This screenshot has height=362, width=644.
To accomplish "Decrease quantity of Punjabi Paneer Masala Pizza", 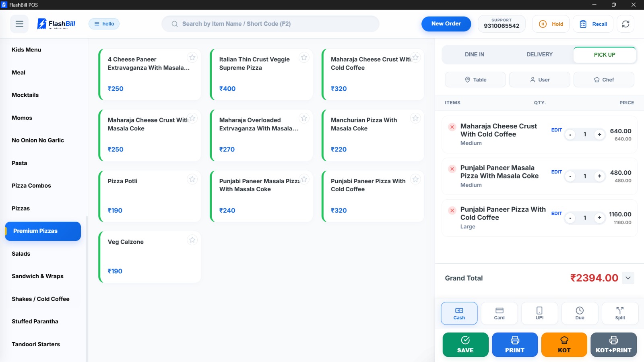I will 570,176.
